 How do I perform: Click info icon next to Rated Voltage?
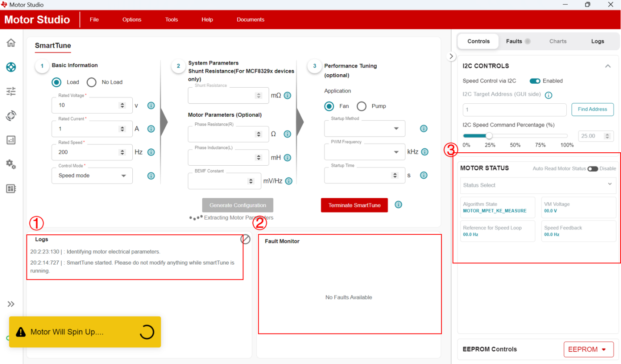pos(151,105)
